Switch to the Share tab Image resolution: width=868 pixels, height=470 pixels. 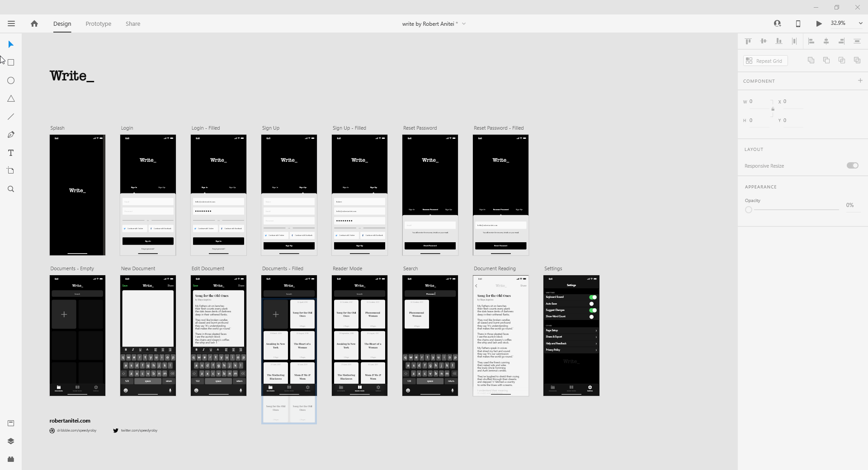[132, 23]
